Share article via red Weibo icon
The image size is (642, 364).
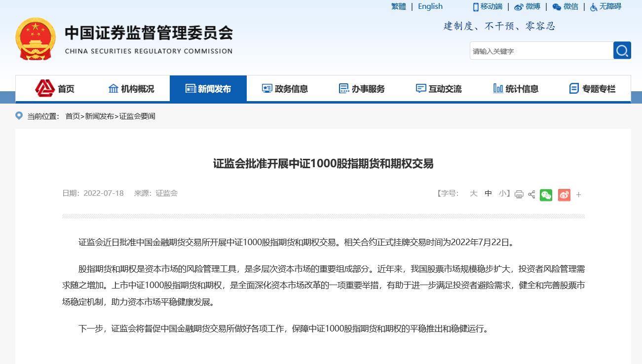pos(564,195)
